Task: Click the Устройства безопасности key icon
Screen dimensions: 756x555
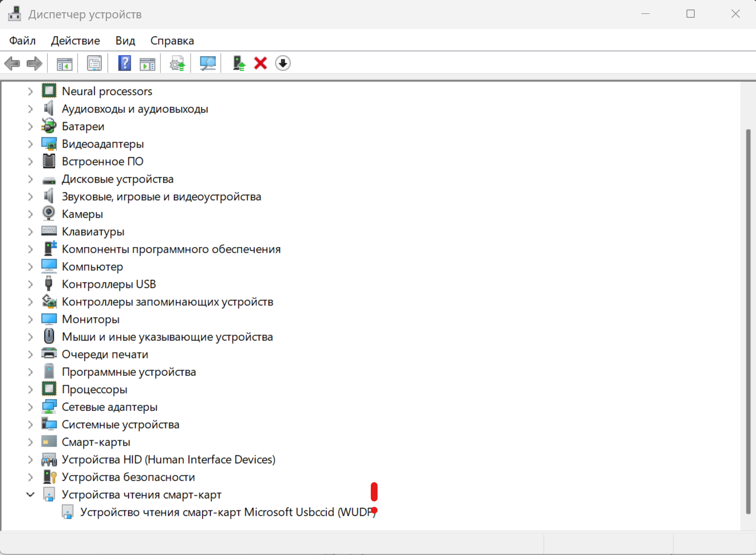Action: tap(49, 477)
